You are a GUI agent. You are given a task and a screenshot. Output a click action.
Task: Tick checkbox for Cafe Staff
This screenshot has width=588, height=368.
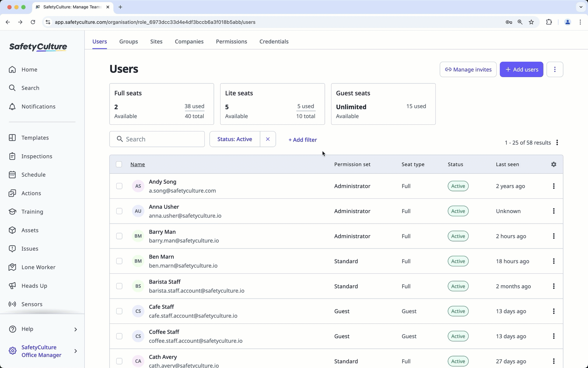[x=119, y=311]
